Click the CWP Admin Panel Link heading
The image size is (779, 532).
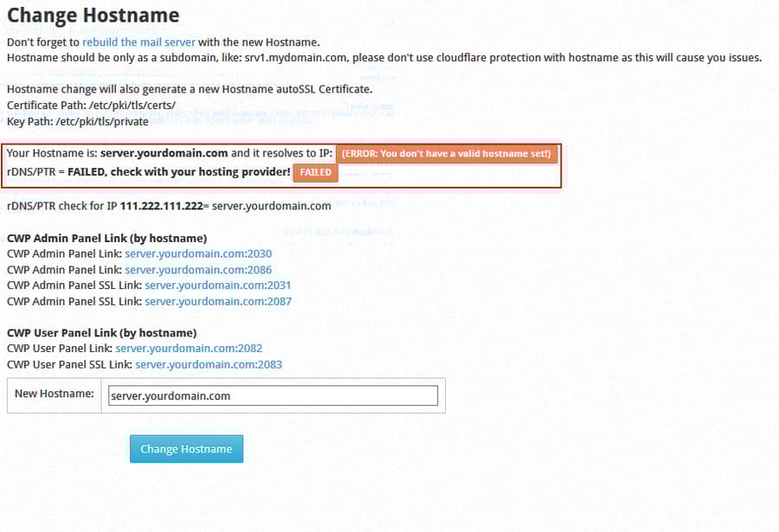click(104, 238)
